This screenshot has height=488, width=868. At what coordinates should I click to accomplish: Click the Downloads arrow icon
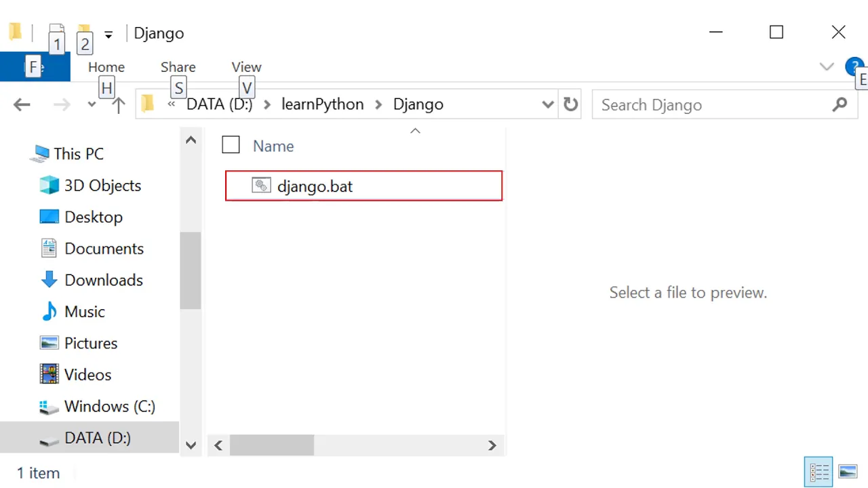49,280
